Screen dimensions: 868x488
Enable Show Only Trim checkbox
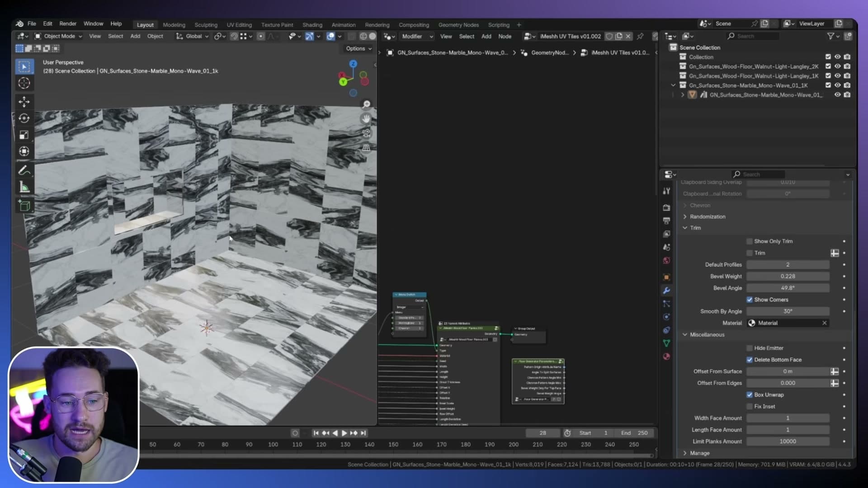[750, 241]
